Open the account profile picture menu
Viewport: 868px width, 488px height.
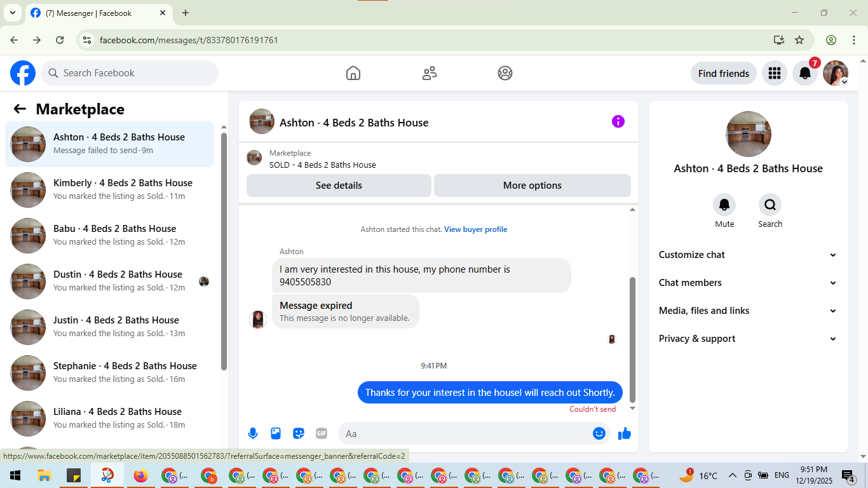[836, 73]
